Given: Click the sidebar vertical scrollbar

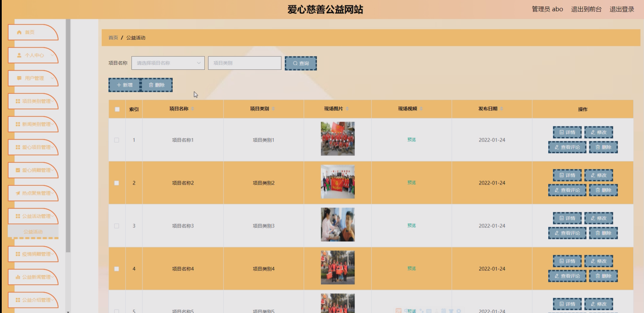Looking at the screenshot, I should 68,135.
